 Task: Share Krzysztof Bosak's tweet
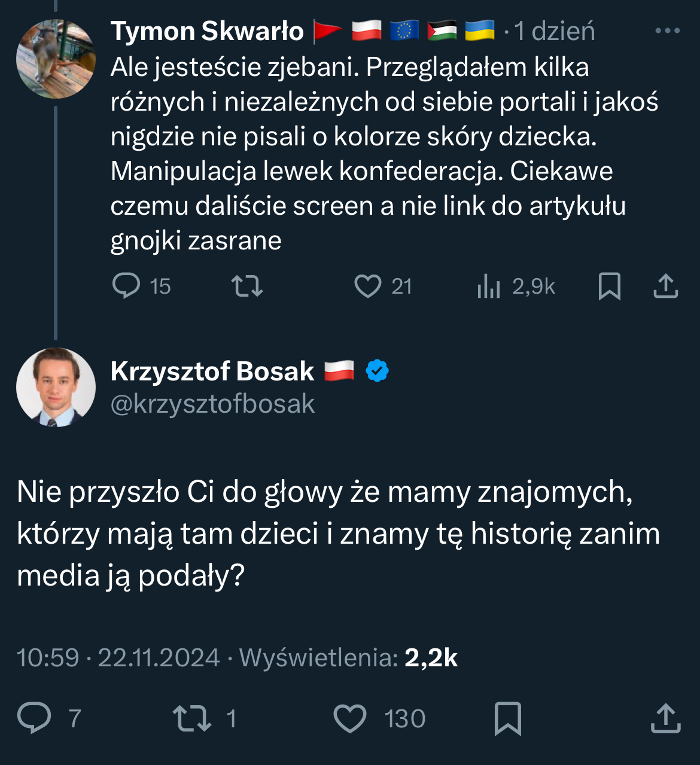tap(665, 718)
